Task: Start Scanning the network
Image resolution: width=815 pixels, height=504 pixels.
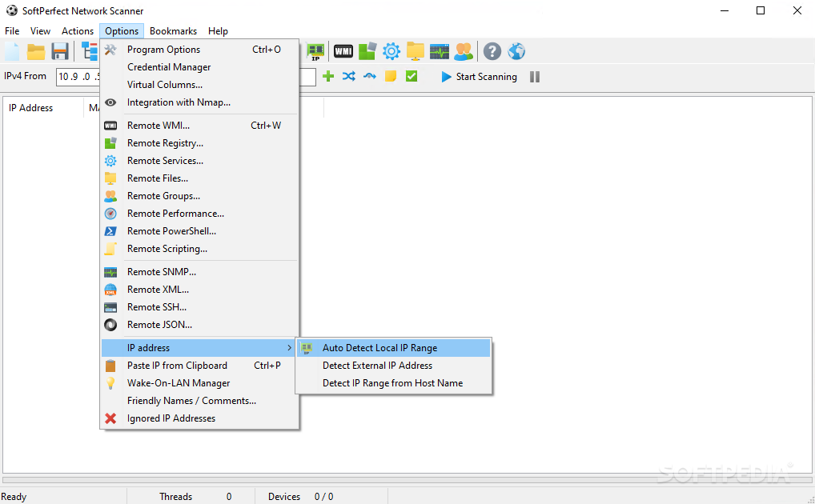Action: click(x=479, y=77)
